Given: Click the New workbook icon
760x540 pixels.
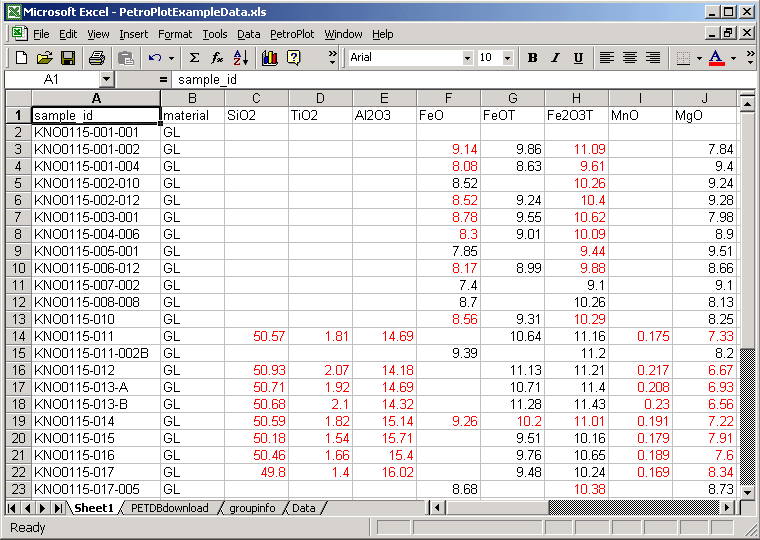Looking at the screenshot, I should click(x=21, y=58).
